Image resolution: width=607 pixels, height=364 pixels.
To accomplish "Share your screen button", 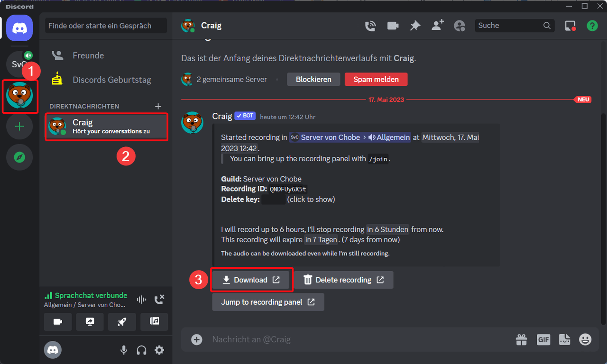I will coord(90,322).
